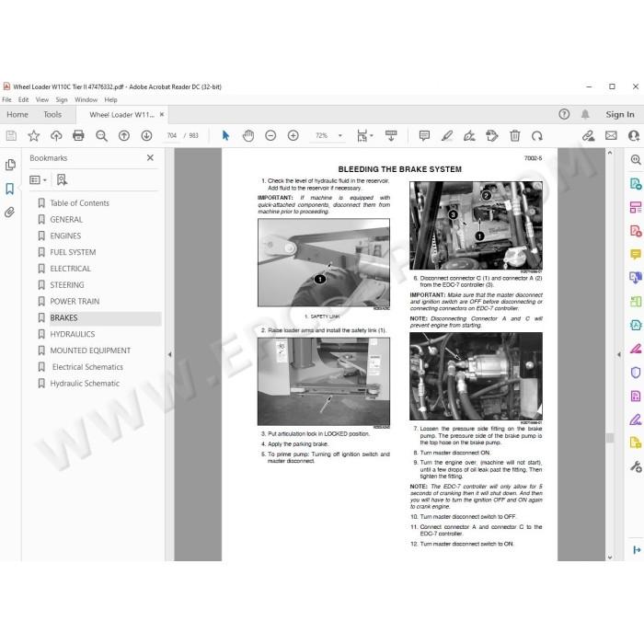Open the View menu
Screen dimensions: 644x644
[x=42, y=99]
